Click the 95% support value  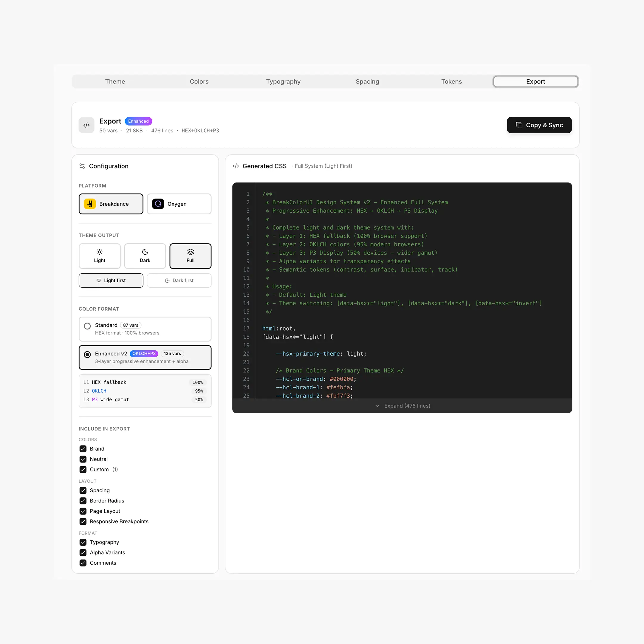coord(199,391)
